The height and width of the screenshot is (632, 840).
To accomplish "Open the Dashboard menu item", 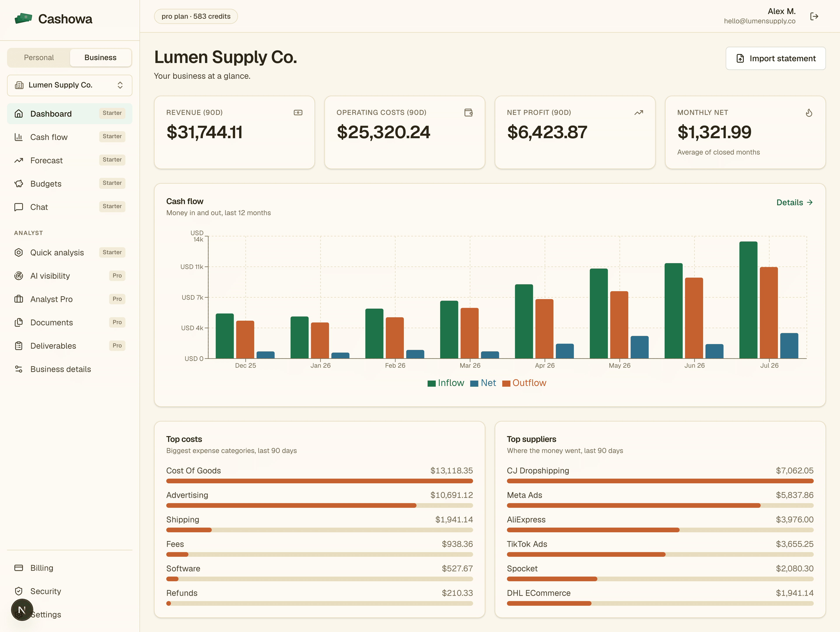I will tap(70, 113).
